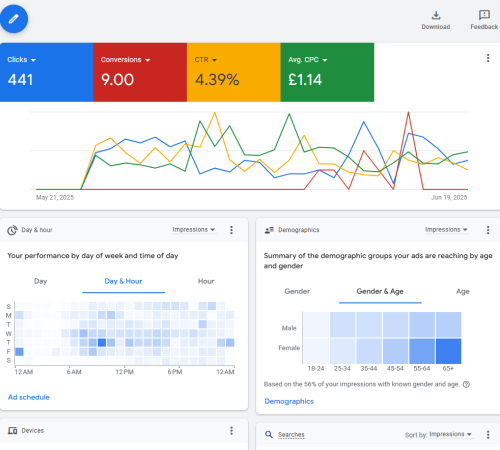Open the CTR metric dropdown
This screenshot has width=500, height=450.
206,60
